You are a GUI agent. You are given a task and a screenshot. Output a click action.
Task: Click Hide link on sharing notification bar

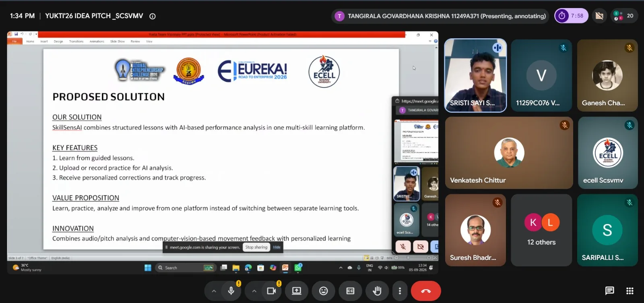277,247
